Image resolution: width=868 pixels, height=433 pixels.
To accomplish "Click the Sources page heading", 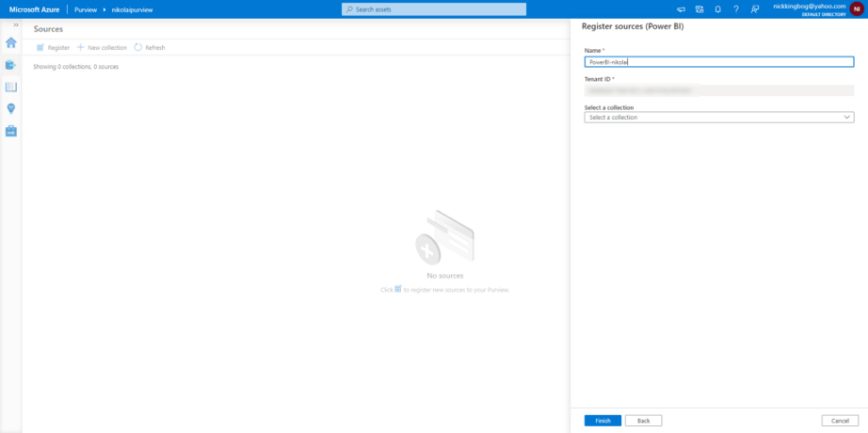I will pyautogui.click(x=48, y=29).
